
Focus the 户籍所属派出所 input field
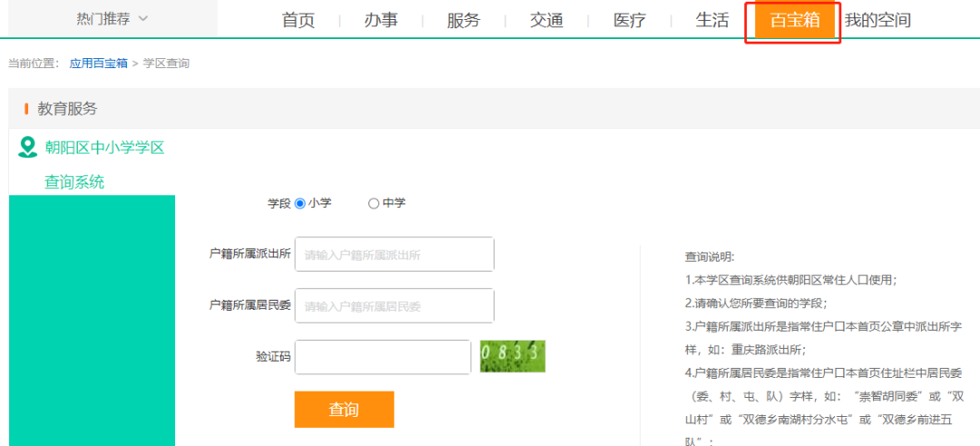pyautogui.click(x=395, y=254)
